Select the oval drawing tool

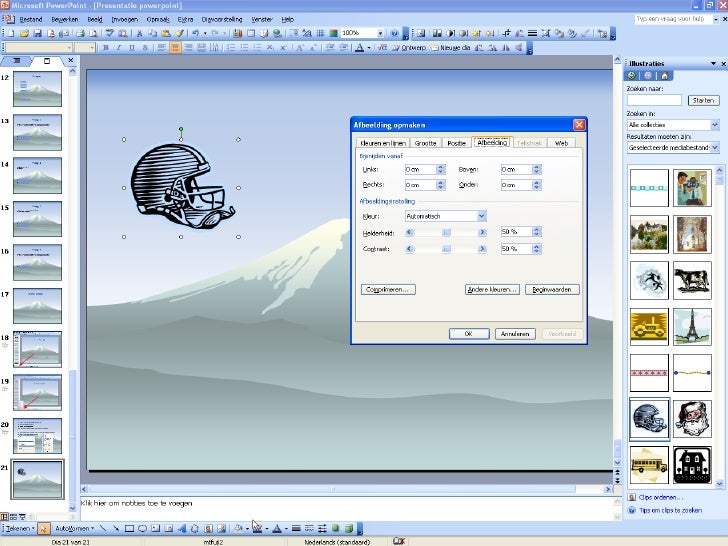pos(143,528)
